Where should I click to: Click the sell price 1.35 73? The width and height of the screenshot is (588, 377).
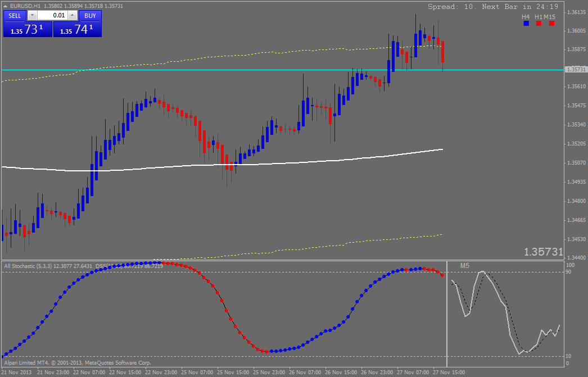[28, 29]
